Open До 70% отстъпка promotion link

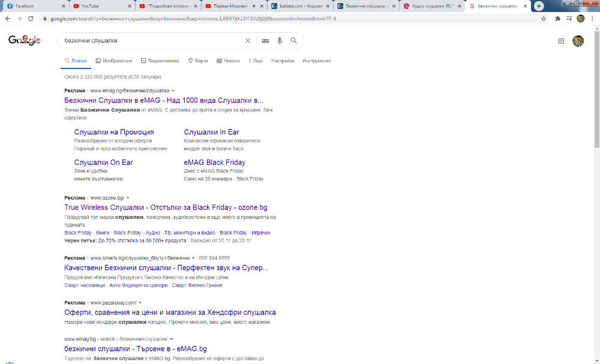click(142, 240)
